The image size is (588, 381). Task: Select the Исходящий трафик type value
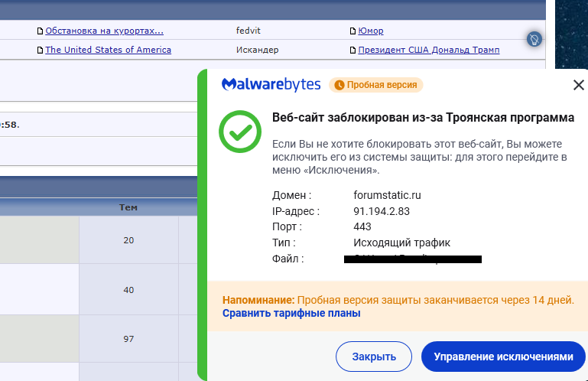pyautogui.click(x=401, y=243)
